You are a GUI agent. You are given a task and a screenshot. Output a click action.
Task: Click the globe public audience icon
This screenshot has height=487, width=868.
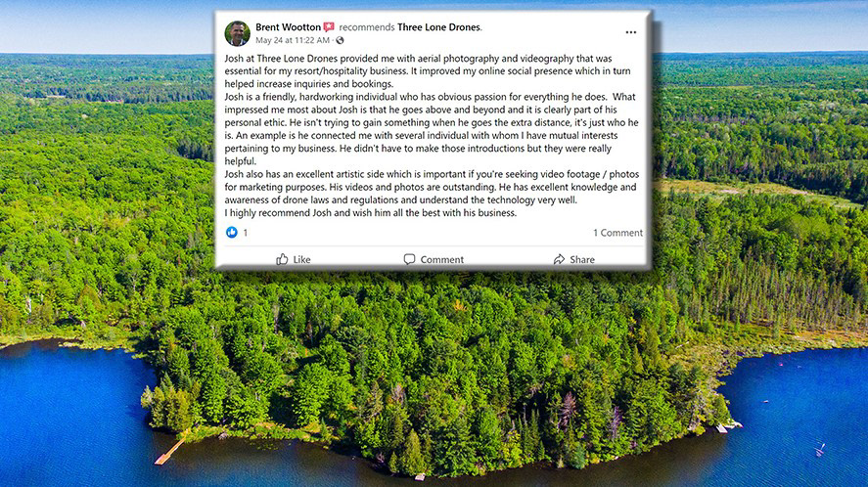340,40
